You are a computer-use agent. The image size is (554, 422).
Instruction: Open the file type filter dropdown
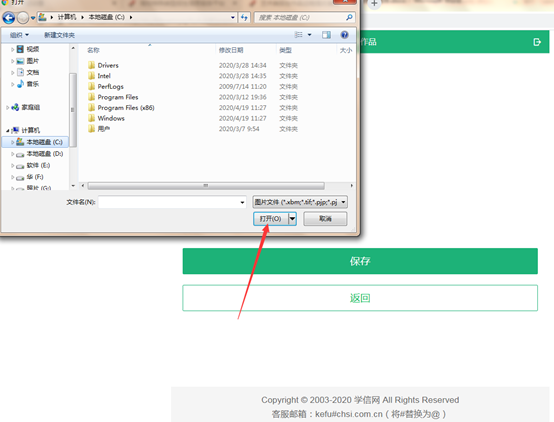click(x=300, y=202)
